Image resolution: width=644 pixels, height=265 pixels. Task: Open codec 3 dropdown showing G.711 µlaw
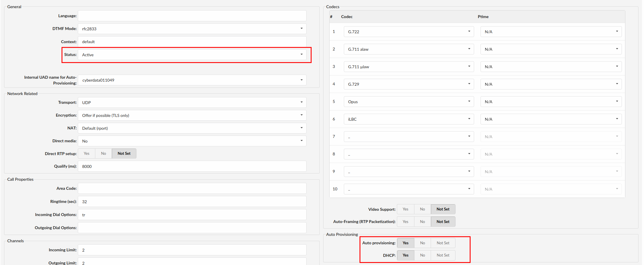(409, 67)
